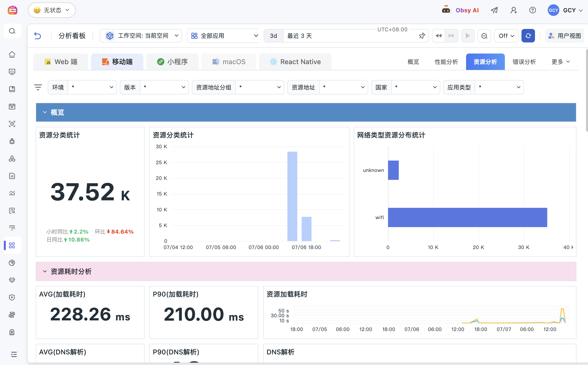
Task: Click the back arrow beside 分析看板
Action: pos(38,36)
